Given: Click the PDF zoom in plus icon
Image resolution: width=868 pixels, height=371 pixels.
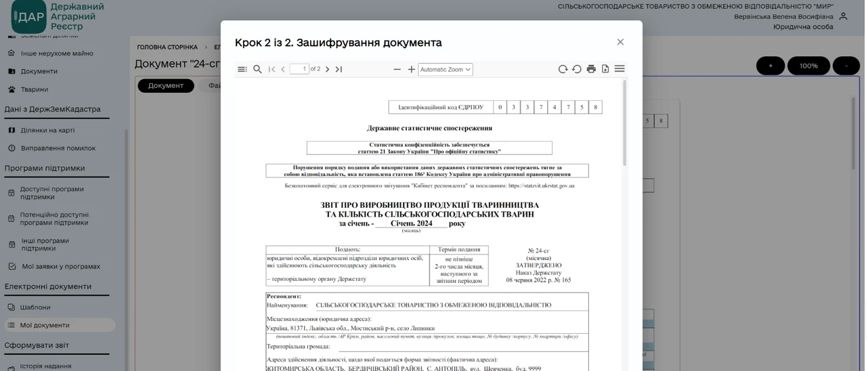Looking at the screenshot, I should coord(413,70).
